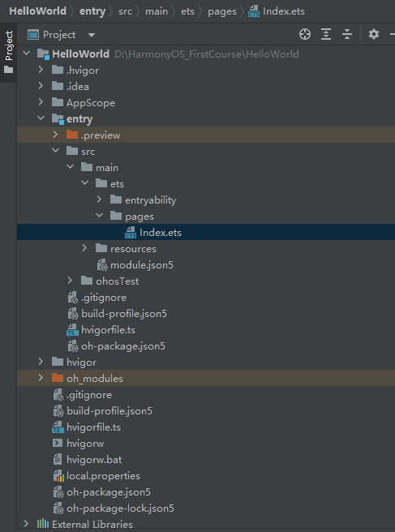Expand the .idea folder
The width and height of the screenshot is (395, 532).
(41, 86)
